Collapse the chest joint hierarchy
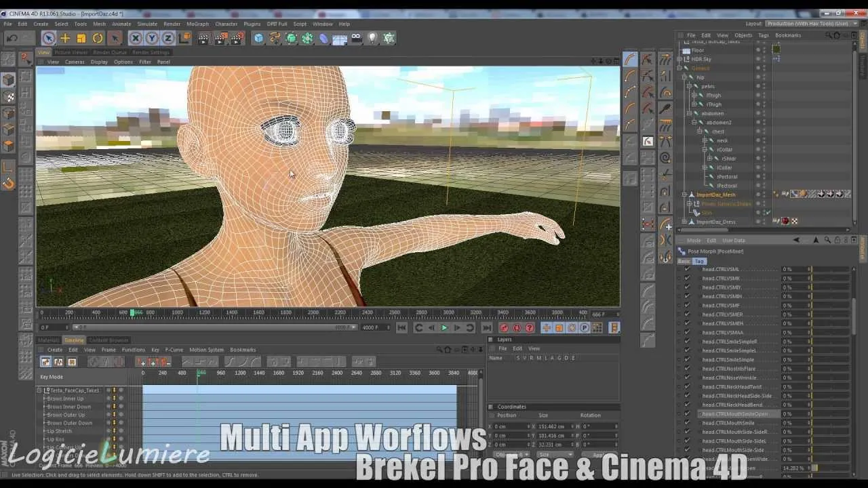The height and width of the screenshot is (488, 868). coord(701,131)
